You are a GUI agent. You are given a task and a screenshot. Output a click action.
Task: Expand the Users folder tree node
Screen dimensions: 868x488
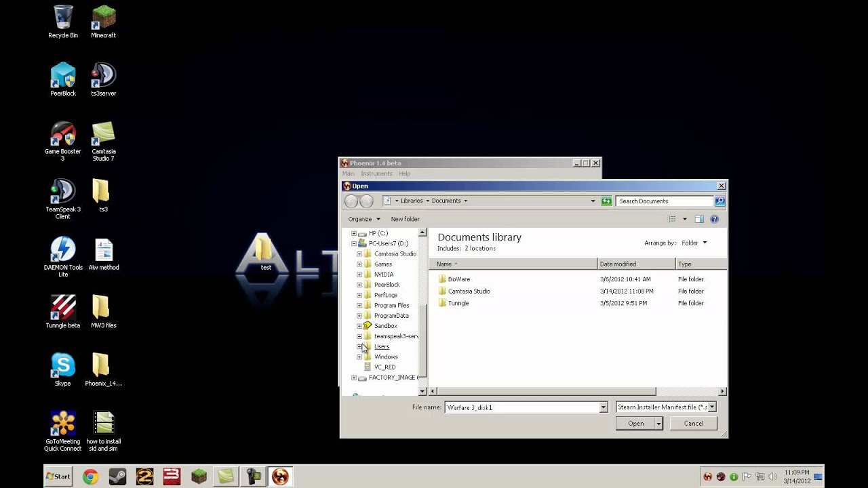(359, 346)
